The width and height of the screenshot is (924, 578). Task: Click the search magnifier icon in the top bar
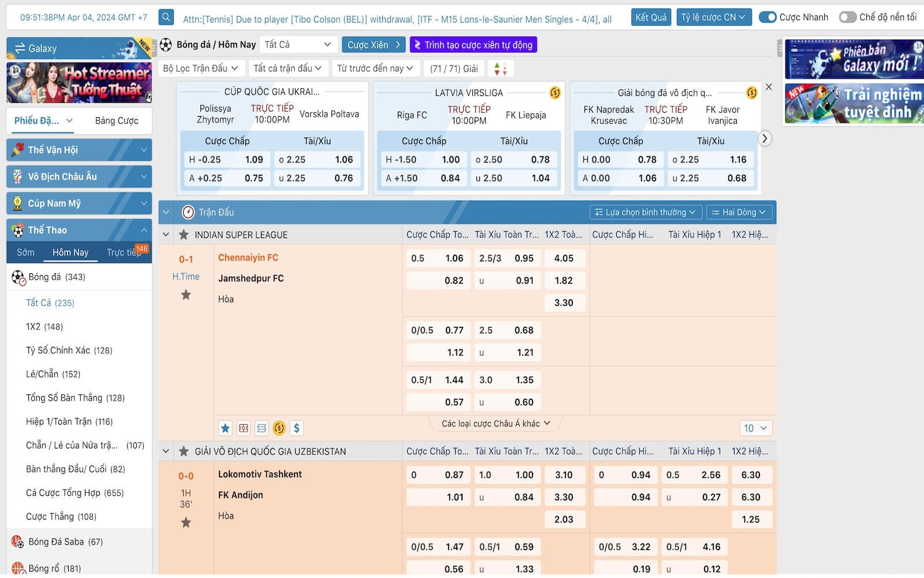(x=166, y=17)
